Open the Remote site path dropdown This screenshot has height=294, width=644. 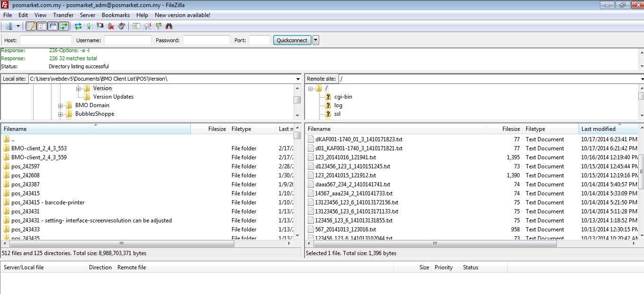[641, 79]
